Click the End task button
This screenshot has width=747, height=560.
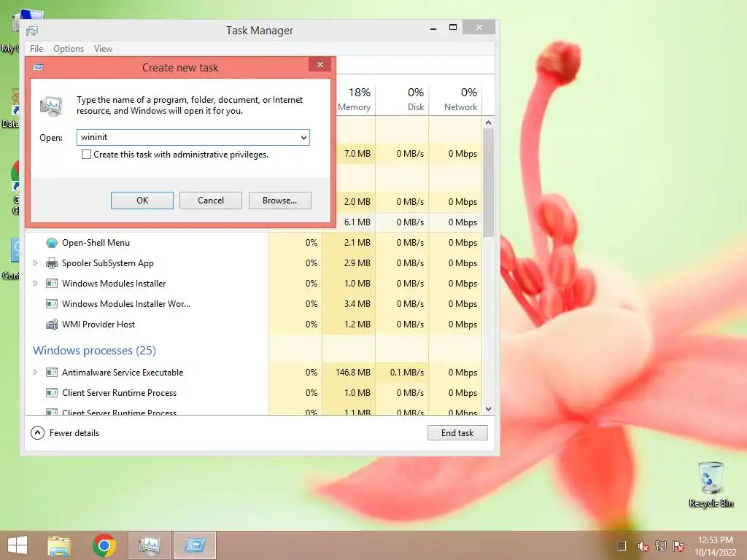(x=457, y=433)
